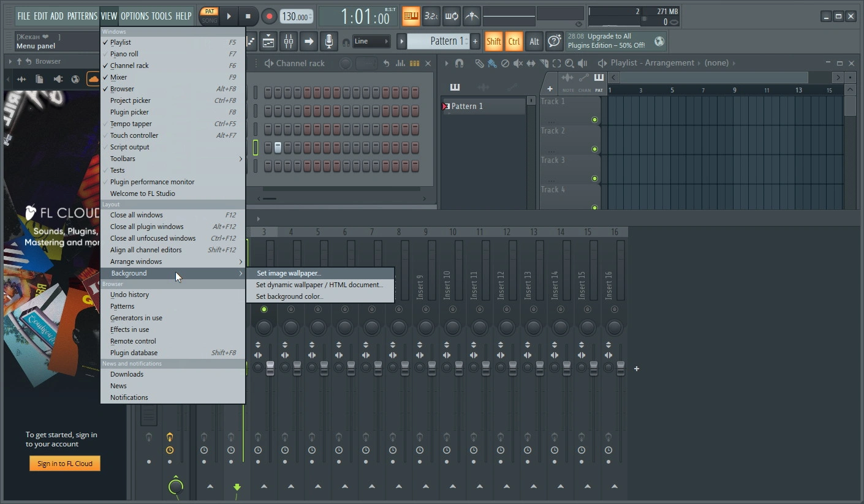Select Playlist playback speaker tool

coord(582,63)
